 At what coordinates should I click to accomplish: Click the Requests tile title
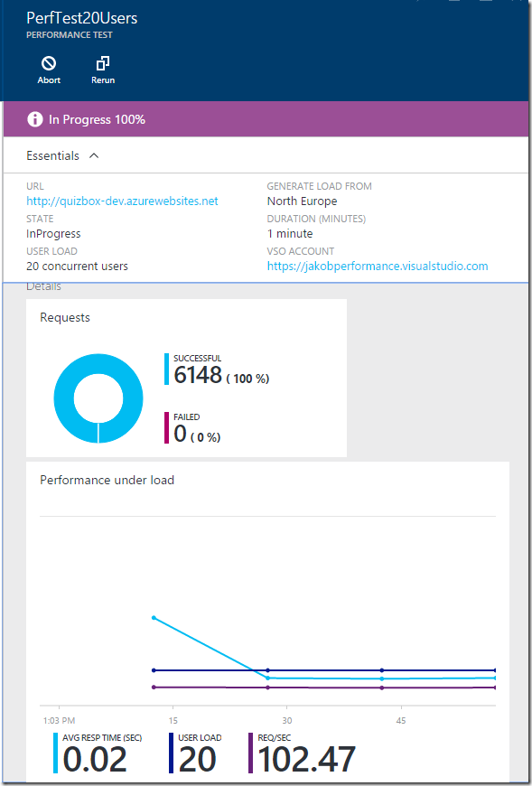coord(65,317)
